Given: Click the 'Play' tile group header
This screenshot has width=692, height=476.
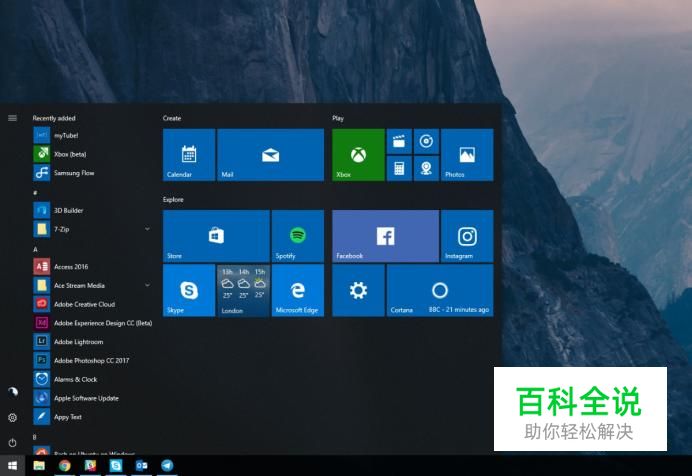Looking at the screenshot, I should (338, 118).
